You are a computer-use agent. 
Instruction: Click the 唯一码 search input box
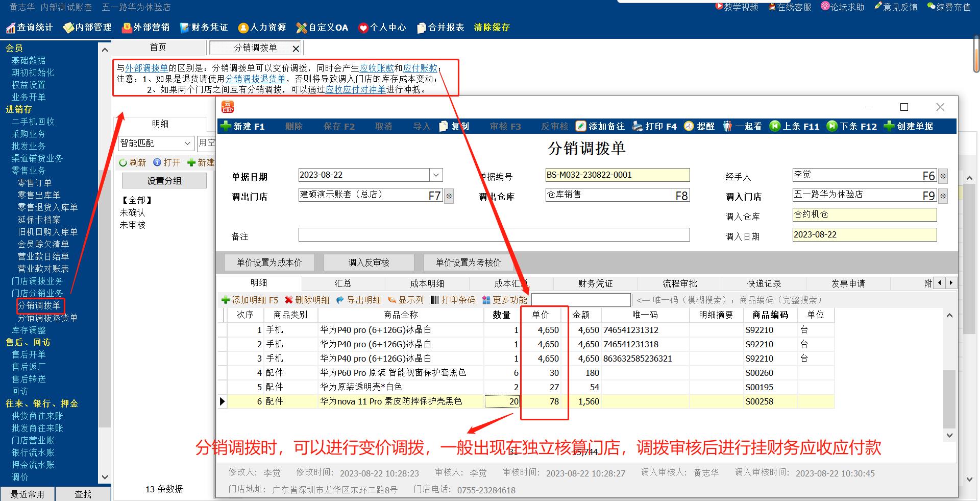[x=581, y=300]
